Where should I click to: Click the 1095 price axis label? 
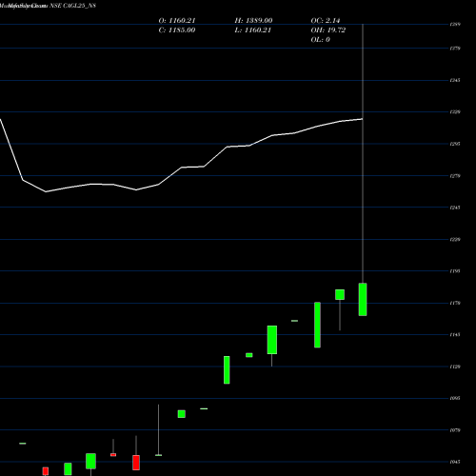(x=455, y=399)
